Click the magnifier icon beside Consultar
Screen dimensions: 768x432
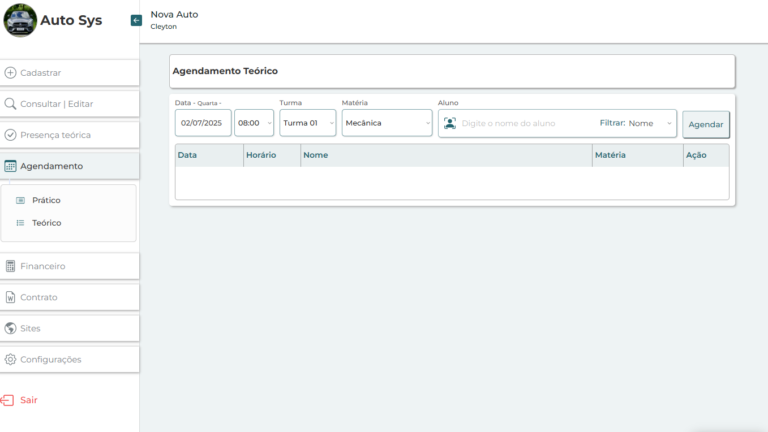(11, 104)
